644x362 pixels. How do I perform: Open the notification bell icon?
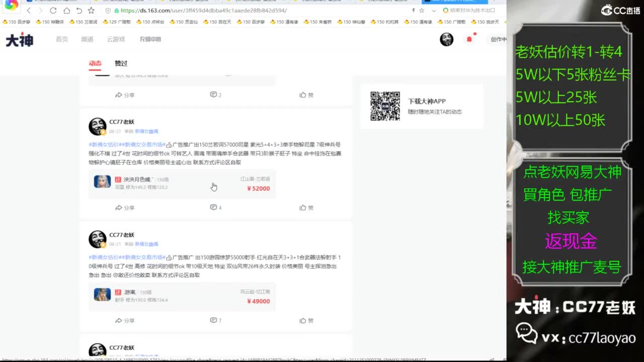(x=469, y=39)
